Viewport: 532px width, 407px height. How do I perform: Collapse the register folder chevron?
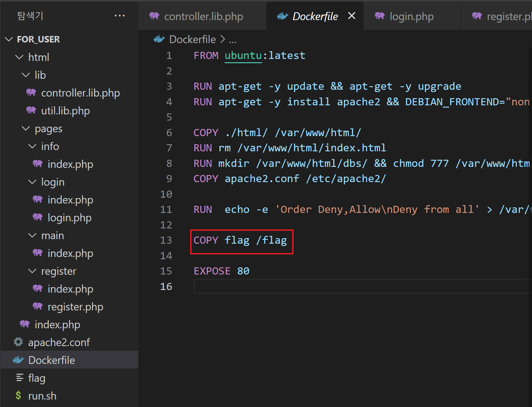32,271
